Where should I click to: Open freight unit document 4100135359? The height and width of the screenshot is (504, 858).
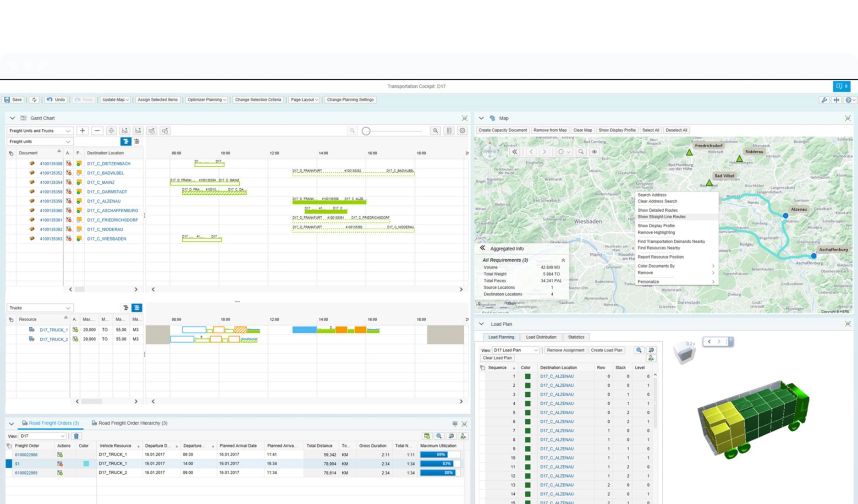click(x=51, y=201)
